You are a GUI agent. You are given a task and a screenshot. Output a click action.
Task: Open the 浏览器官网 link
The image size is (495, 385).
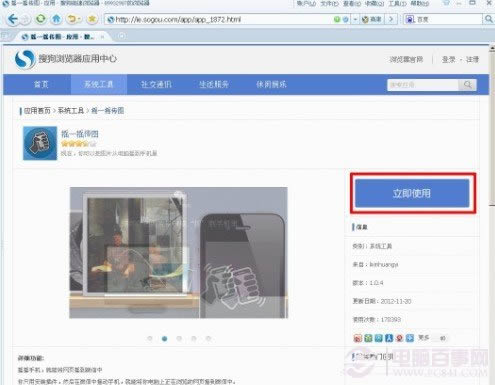click(406, 59)
